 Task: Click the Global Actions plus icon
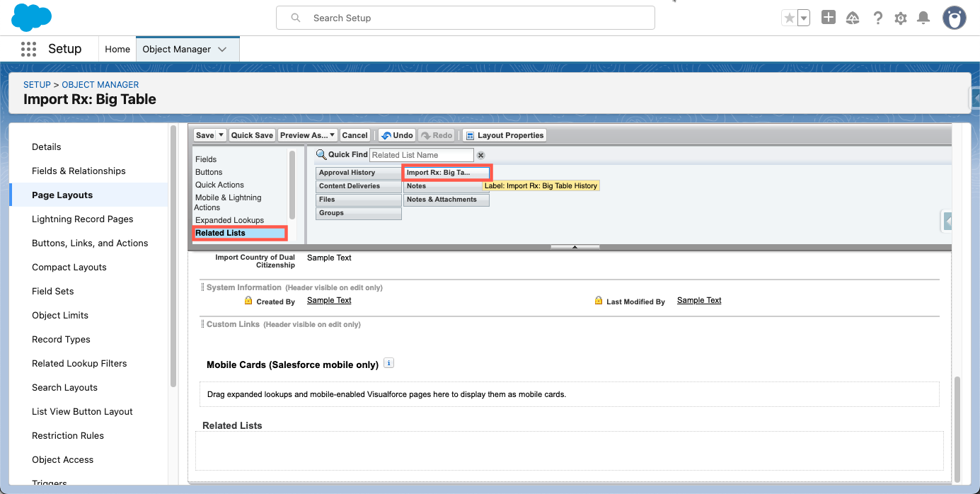click(829, 18)
